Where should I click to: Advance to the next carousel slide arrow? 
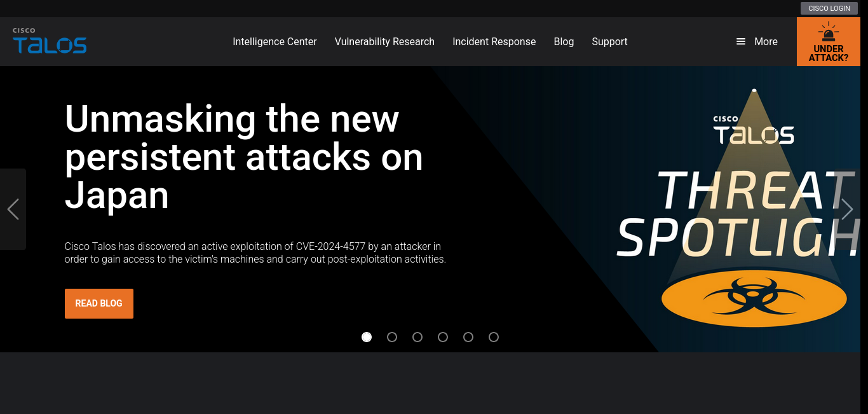pyautogui.click(x=847, y=209)
